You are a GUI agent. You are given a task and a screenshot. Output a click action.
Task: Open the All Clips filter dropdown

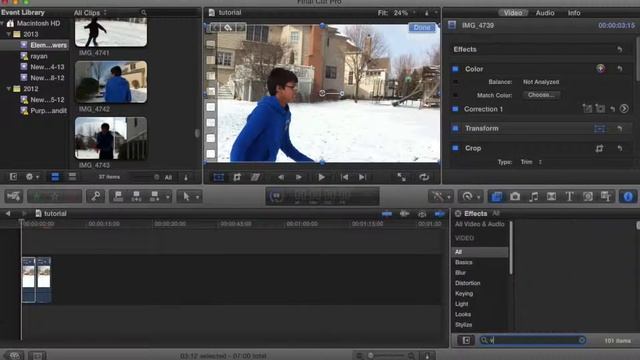pos(90,13)
